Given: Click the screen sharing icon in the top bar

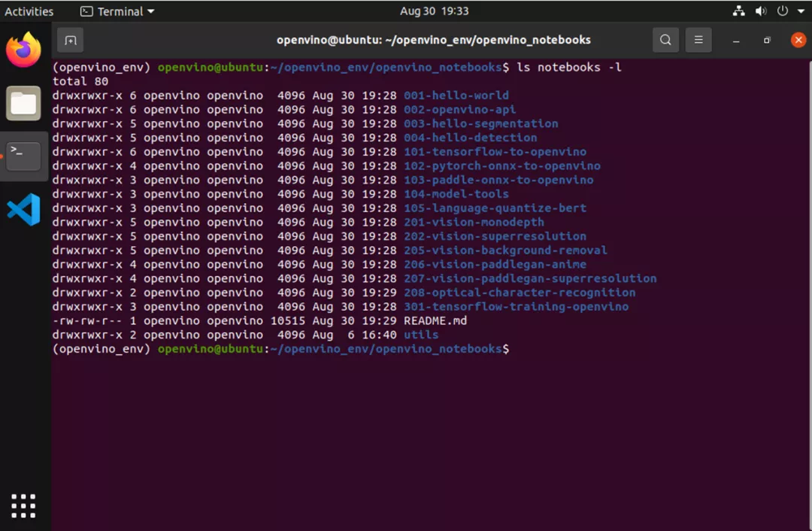Looking at the screenshot, I should pyautogui.click(x=739, y=11).
